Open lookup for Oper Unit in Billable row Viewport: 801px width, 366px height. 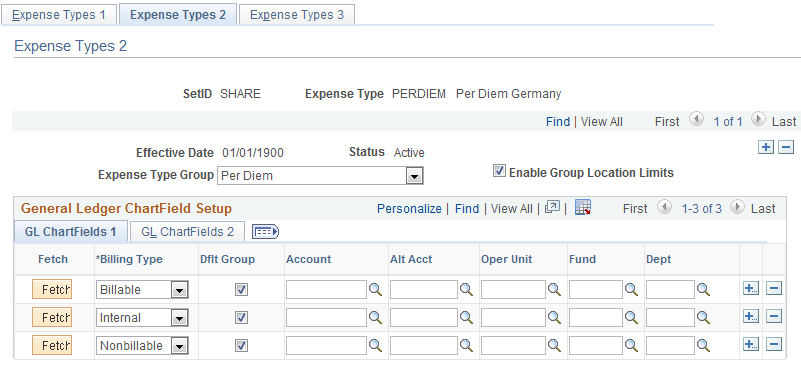point(554,290)
